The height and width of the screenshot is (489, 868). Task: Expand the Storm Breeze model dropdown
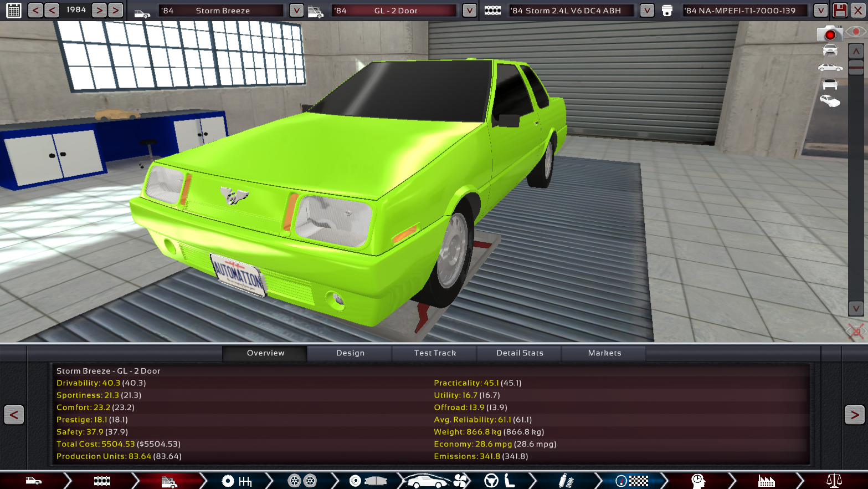[296, 11]
